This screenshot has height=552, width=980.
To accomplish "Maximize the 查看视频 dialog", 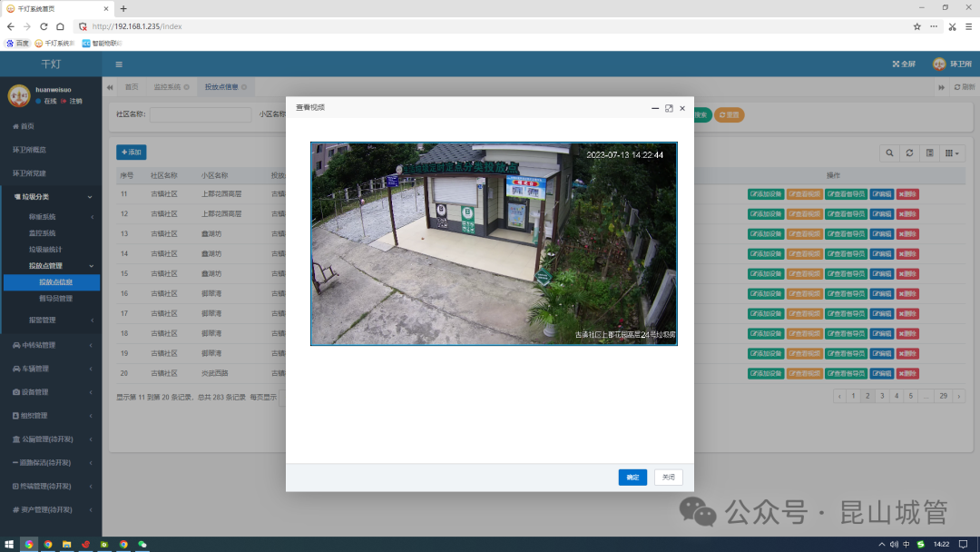I will click(669, 108).
